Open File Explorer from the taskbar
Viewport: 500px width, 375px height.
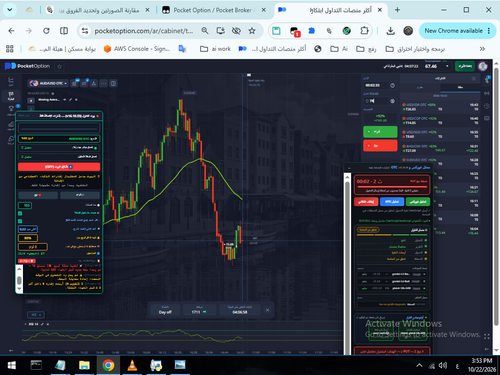[84, 365]
